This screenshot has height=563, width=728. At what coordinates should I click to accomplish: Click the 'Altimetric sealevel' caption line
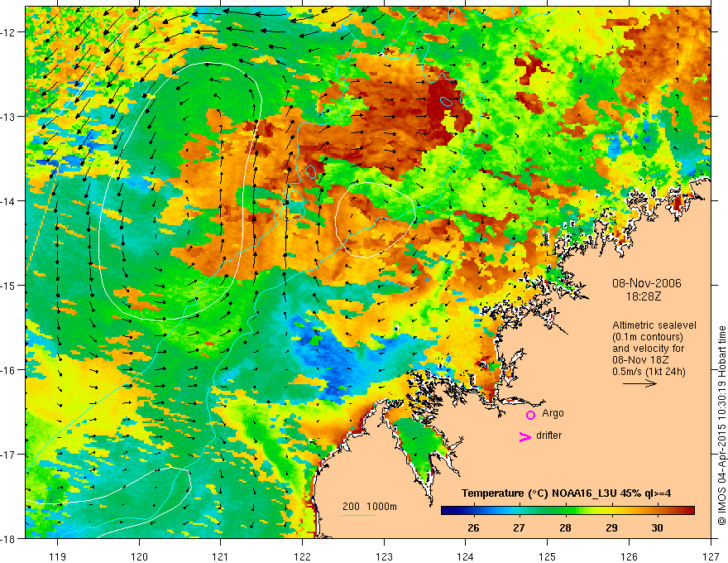[654, 325]
